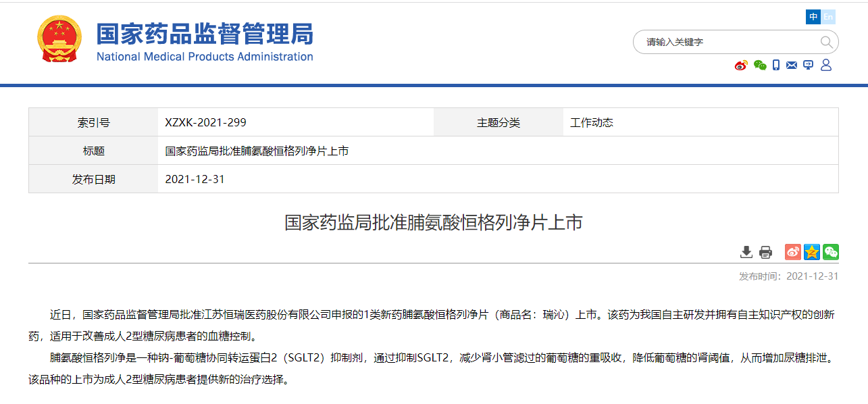868x404 pixels.
Task: Share article via green WeChat icon
Action: click(831, 252)
